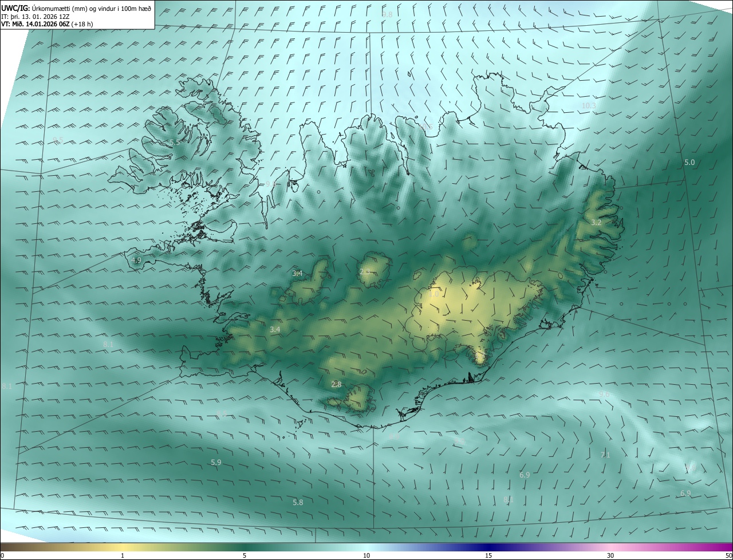Click the 'IT: þri. 13. 01. 2026 12Z' line
This screenshot has height=560, width=733.
coord(36,17)
